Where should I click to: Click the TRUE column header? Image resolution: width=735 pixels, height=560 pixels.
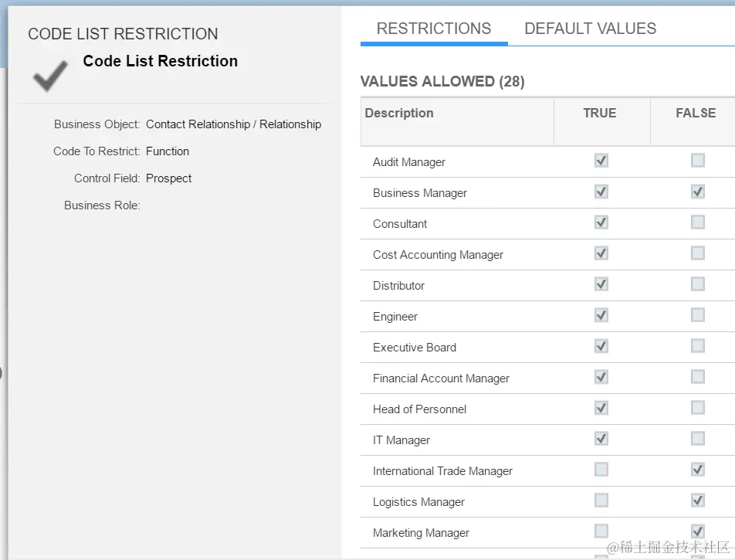[600, 113]
